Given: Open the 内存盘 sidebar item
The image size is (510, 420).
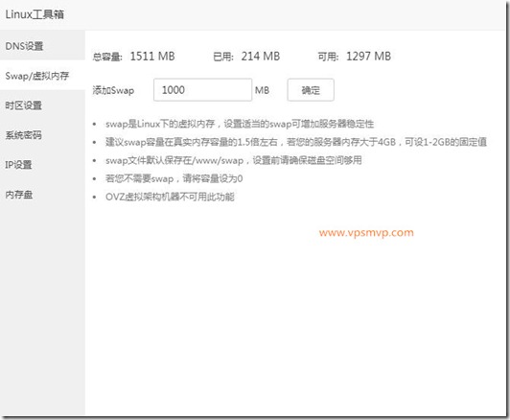Looking at the screenshot, I should coord(42,195).
